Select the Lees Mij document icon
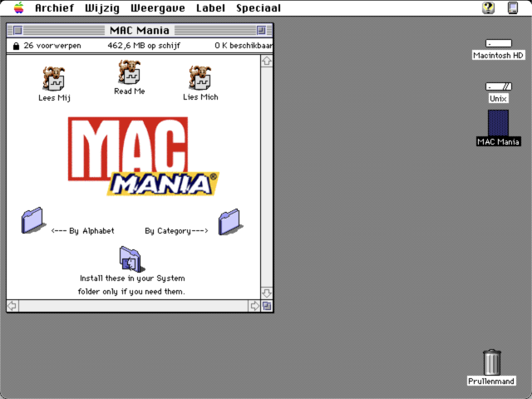532x399 pixels. (x=53, y=79)
